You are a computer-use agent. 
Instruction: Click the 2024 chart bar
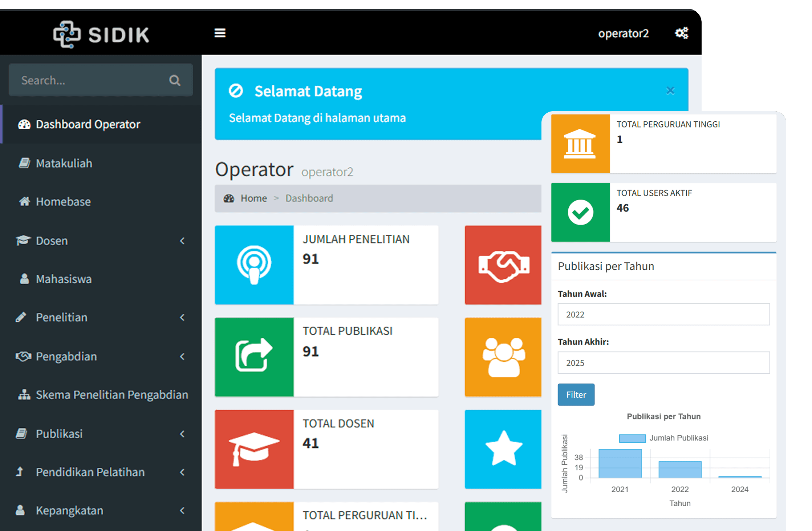(x=740, y=477)
